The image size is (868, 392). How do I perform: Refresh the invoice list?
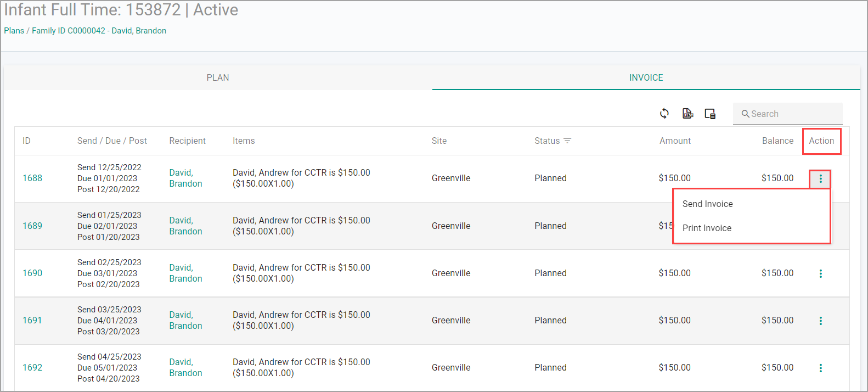tap(664, 114)
